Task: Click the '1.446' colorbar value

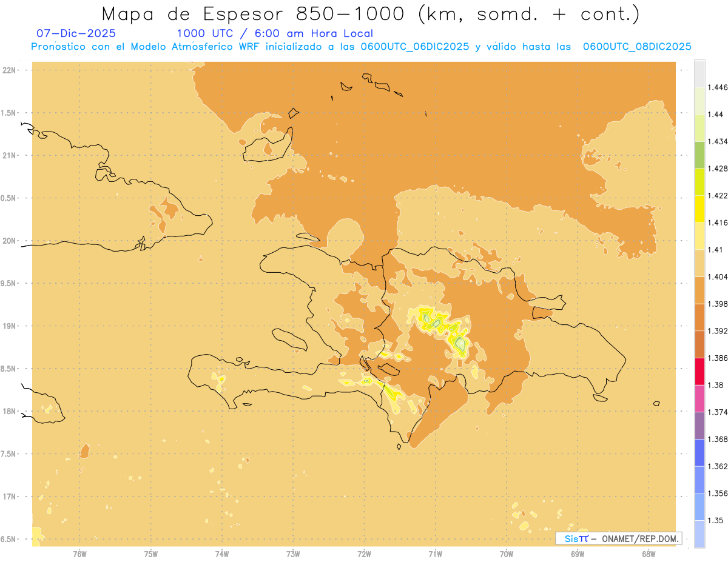Action: (x=718, y=88)
